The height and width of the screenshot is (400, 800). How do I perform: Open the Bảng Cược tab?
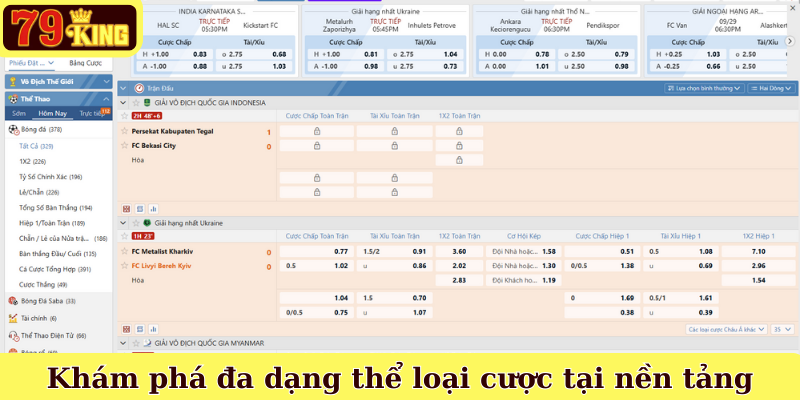click(86, 63)
